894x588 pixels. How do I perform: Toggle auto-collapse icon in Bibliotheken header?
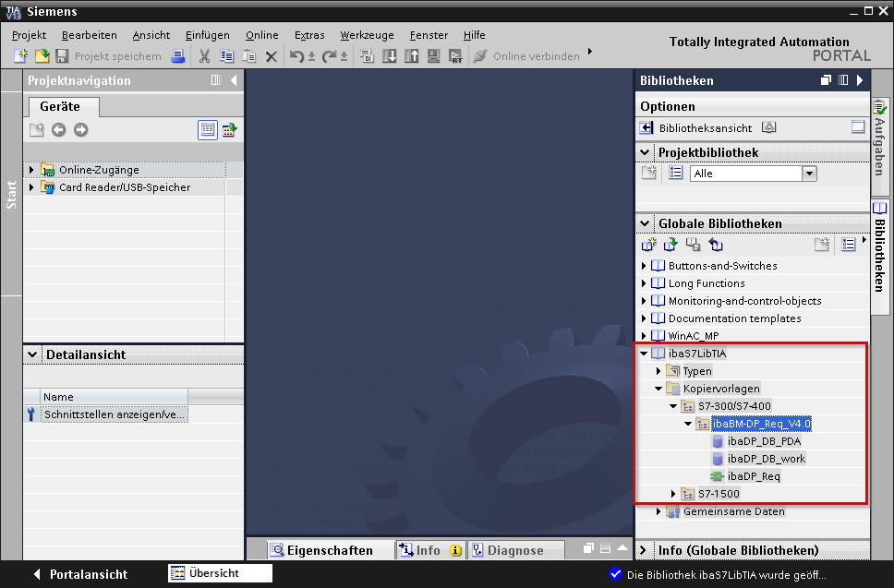coord(842,80)
